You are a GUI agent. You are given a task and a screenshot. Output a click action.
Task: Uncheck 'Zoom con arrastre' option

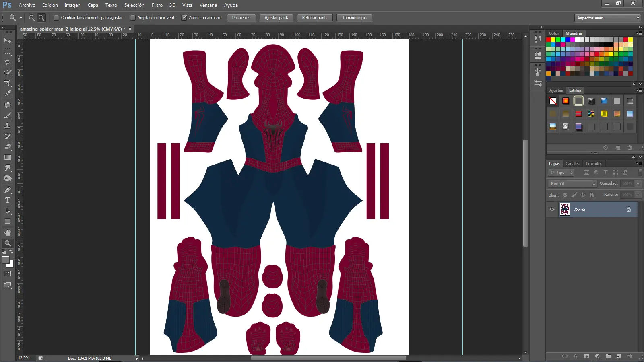pyautogui.click(x=184, y=18)
